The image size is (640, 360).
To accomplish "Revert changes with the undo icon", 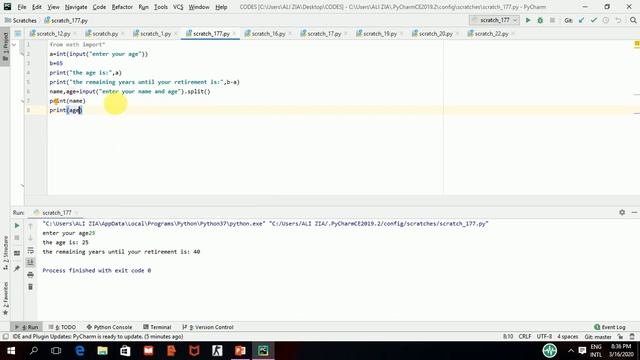I will [618, 20].
